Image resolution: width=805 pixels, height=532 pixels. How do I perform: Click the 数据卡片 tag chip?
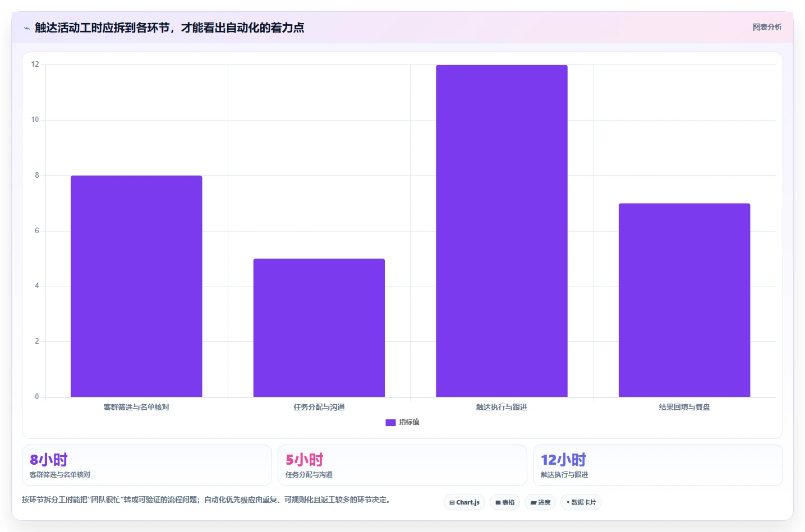click(x=581, y=502)
